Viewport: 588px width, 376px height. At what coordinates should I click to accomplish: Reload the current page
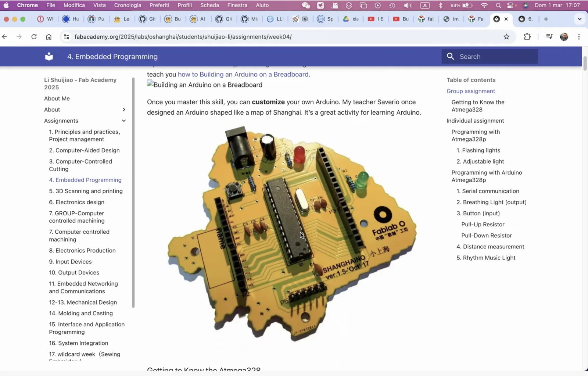pos(33,36)
